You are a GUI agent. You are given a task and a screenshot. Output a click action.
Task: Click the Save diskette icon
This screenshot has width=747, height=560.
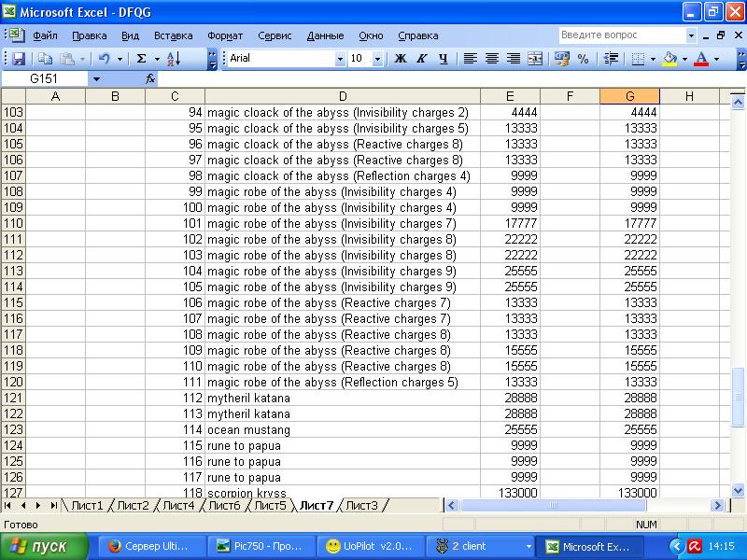18,59
